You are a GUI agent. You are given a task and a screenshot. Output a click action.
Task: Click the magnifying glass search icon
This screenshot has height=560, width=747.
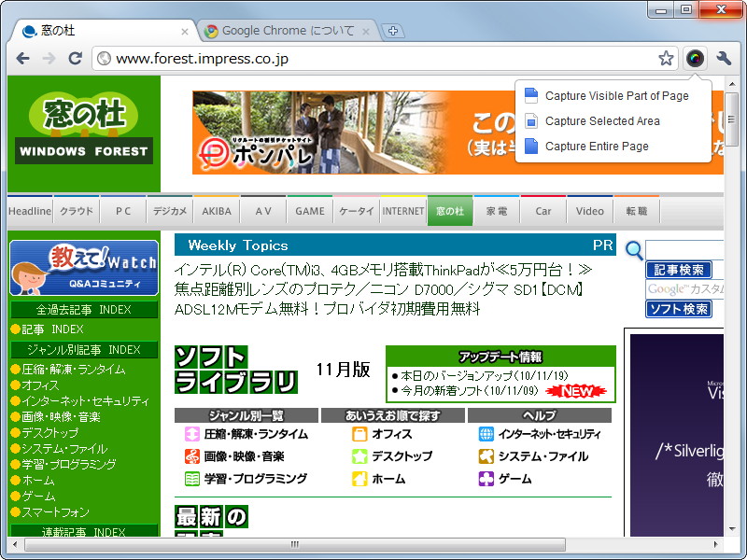pyautogui.click(x=634, y=250)
